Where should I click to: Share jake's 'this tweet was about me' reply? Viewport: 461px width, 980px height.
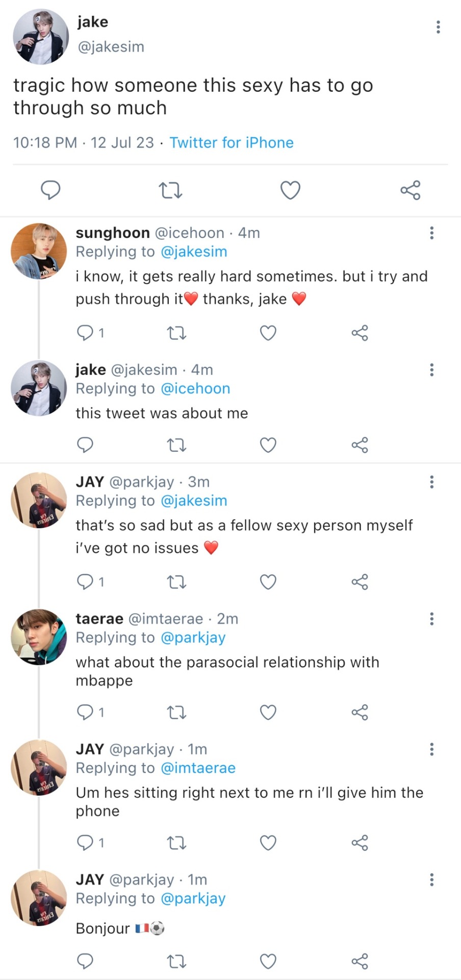(x=360, y=445)
